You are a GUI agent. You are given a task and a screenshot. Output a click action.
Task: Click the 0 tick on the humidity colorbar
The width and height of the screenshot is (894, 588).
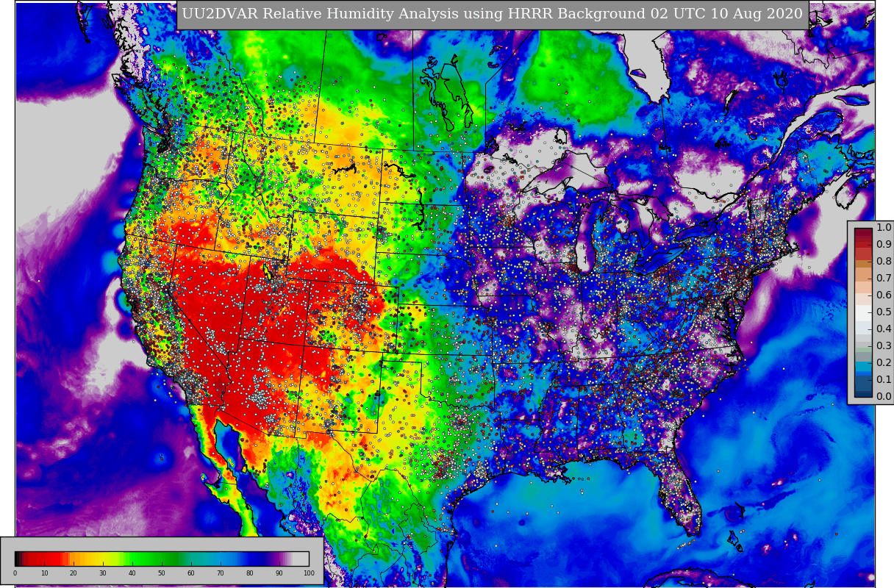tap(15, 573)
